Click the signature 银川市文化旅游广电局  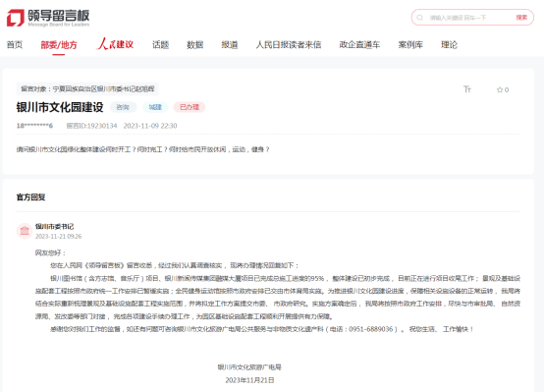point(249,367)
